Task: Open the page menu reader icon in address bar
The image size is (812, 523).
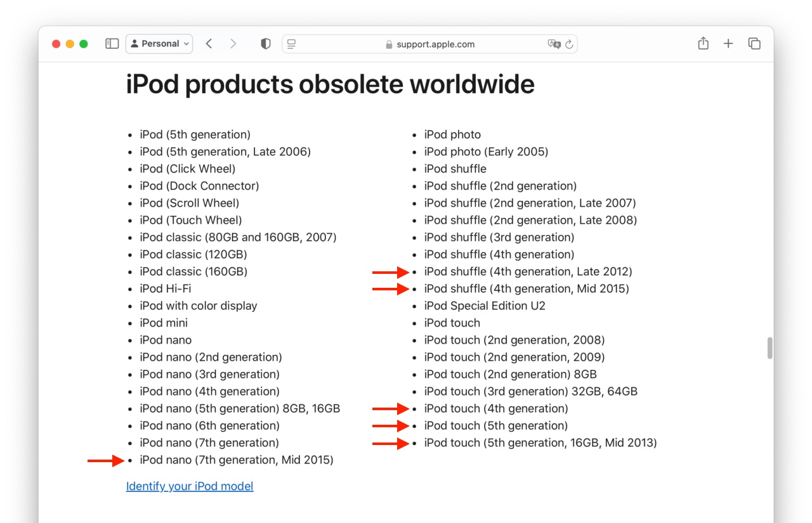Action: point(292,44)
